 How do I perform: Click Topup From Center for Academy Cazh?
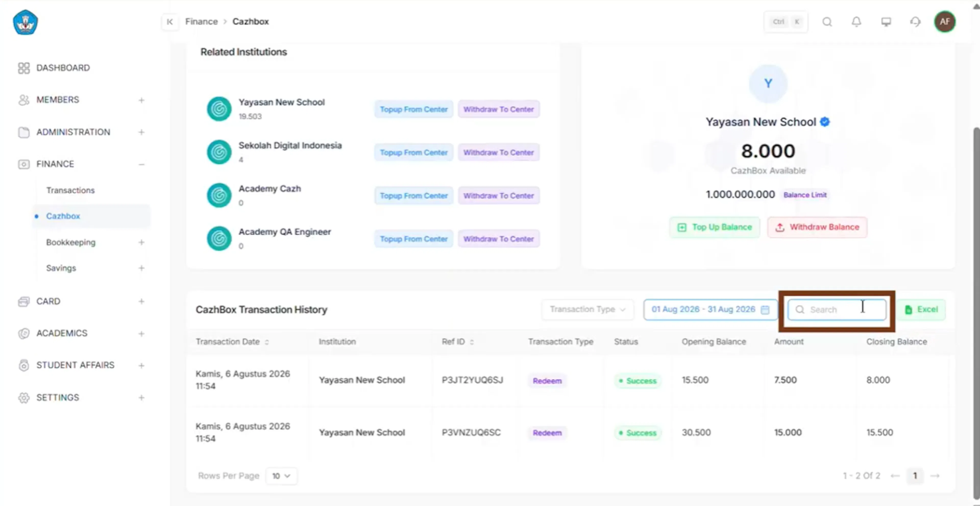pyautogui.click(x=413, y=196)
